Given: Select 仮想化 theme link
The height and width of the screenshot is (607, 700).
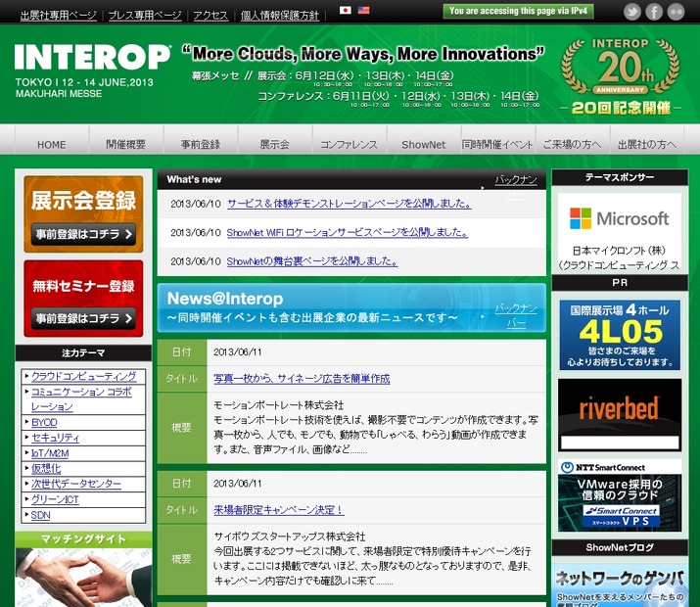Looking at the screenshot, I should pyautogui.click(x=46, y=469).
